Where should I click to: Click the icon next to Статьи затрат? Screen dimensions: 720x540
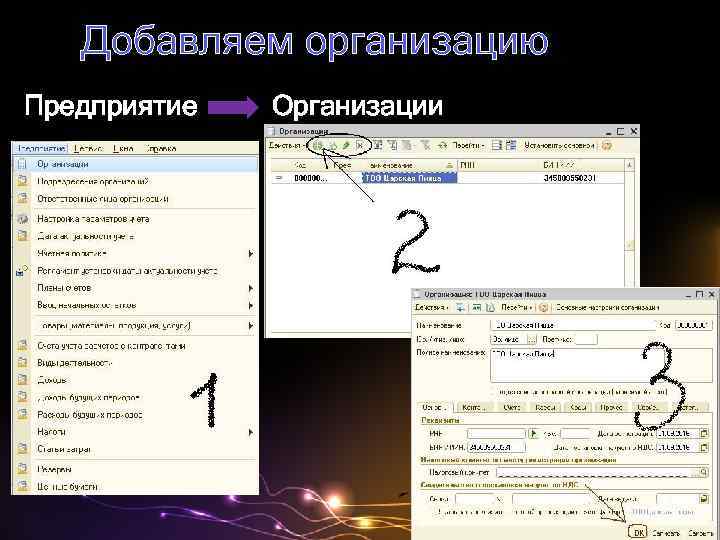(22, 449)
